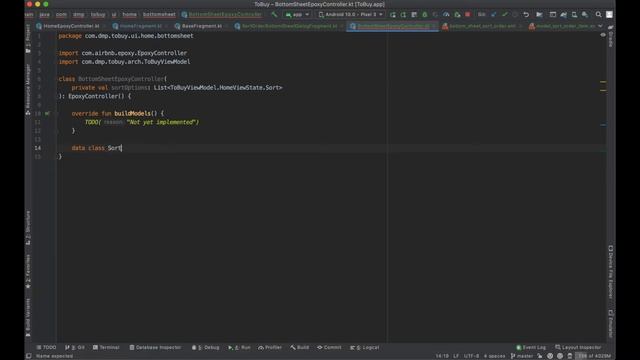Open the Event Log panel
Viewport: 640px width, 360px height.
click(x=531, y=347)
